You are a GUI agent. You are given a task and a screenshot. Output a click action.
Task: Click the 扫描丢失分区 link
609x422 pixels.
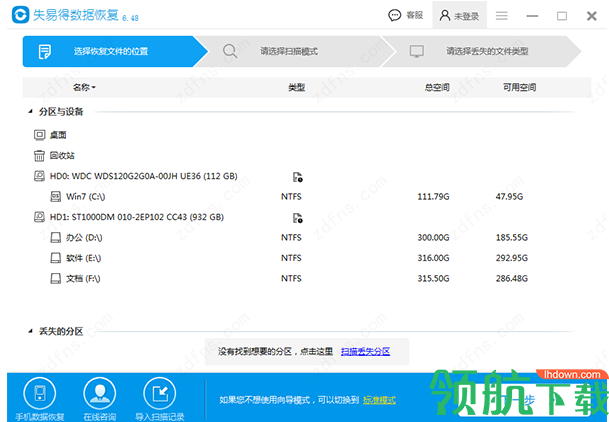(365, 352)
